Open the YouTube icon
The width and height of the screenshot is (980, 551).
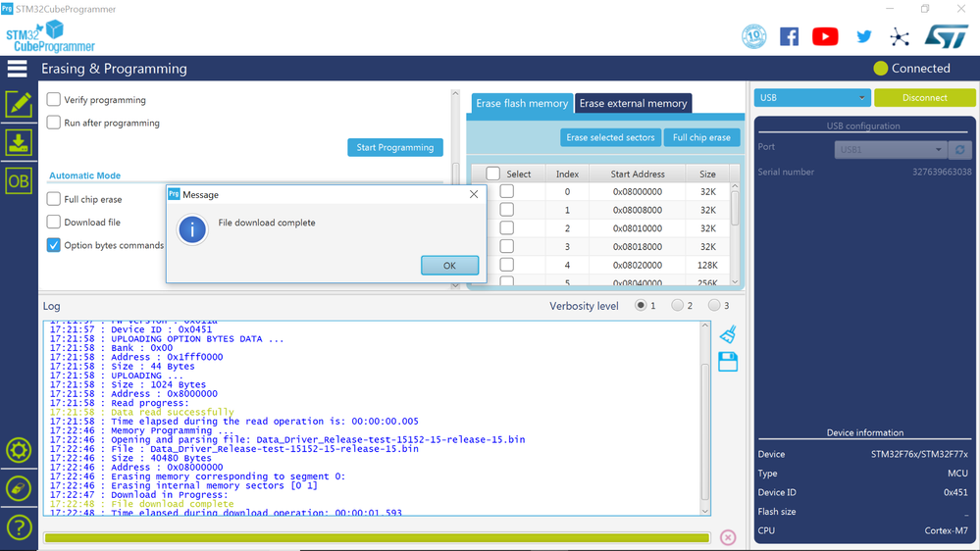(825, 37)
